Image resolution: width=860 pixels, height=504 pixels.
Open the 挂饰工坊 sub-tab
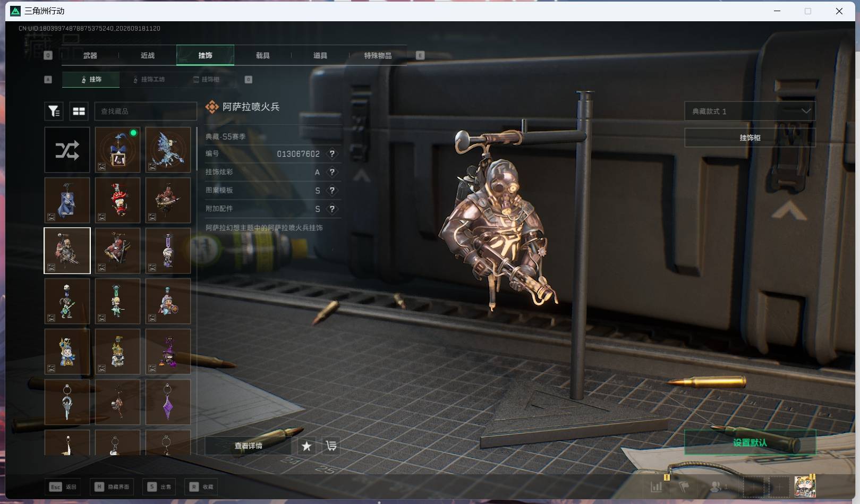149,79
